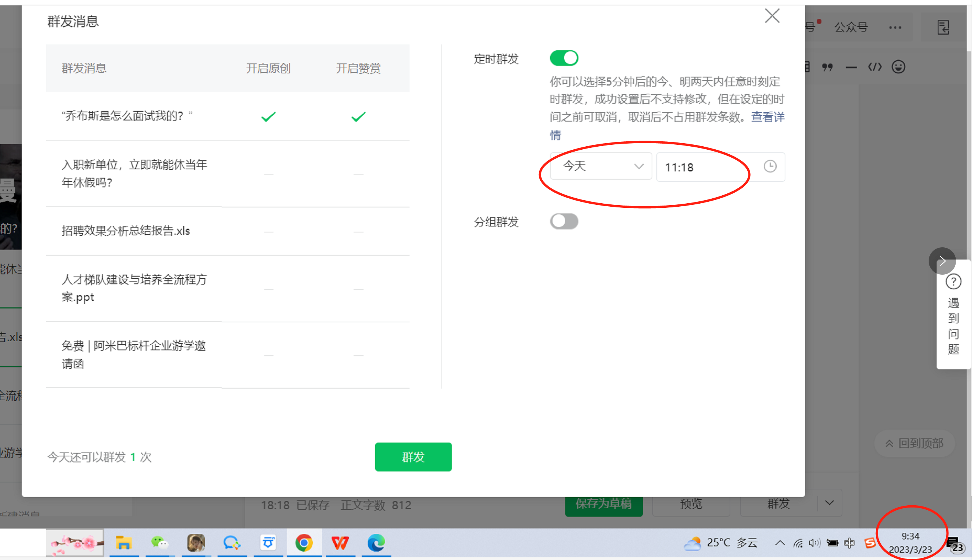This screenshot has width=972, height=560.
Task: Enable the 分组群发 toggle
Action: (x=564, y=221)
